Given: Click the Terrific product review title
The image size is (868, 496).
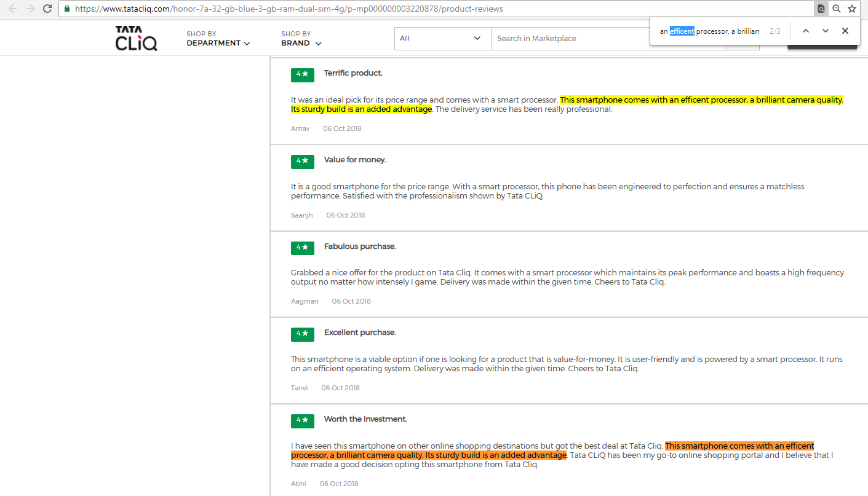Looking at the screenshot, I should pyautogui.click(x=353, y=73).
